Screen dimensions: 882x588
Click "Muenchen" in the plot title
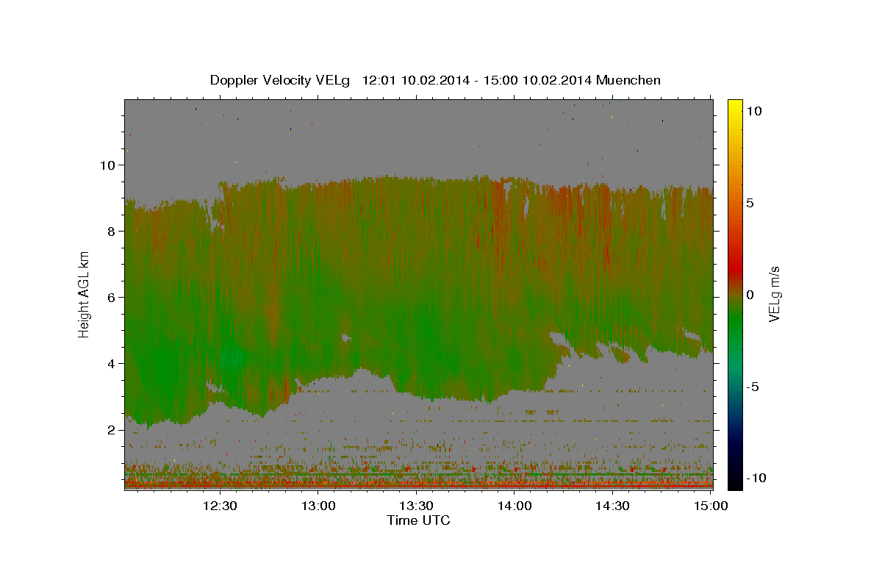click(628, 80)
